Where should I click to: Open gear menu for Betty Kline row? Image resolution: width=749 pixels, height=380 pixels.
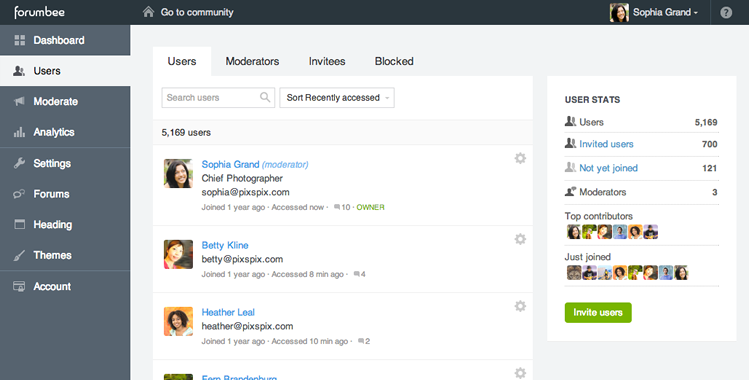520,239
